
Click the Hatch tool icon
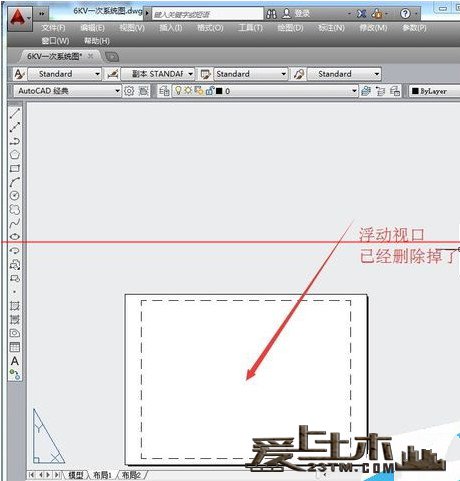[x=15, y=306]
